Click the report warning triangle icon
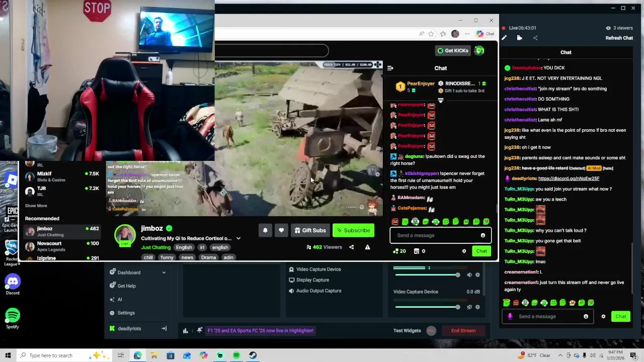This screenshot has width=644, height=362. pyautogui.click(x=367, y=247)
